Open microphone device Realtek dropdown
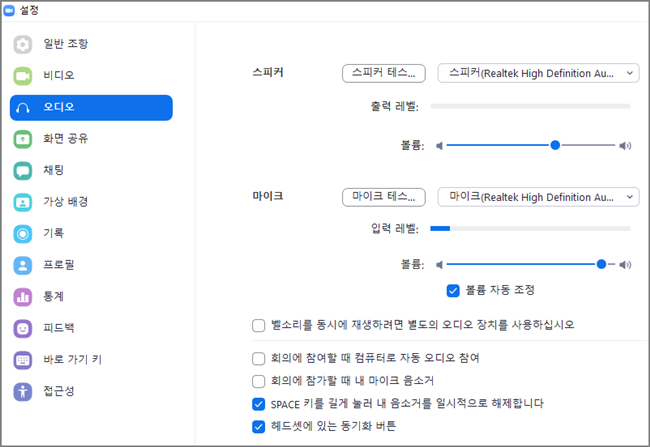The image size is (650, 447). pyautogui.click(x=538, y=197)
